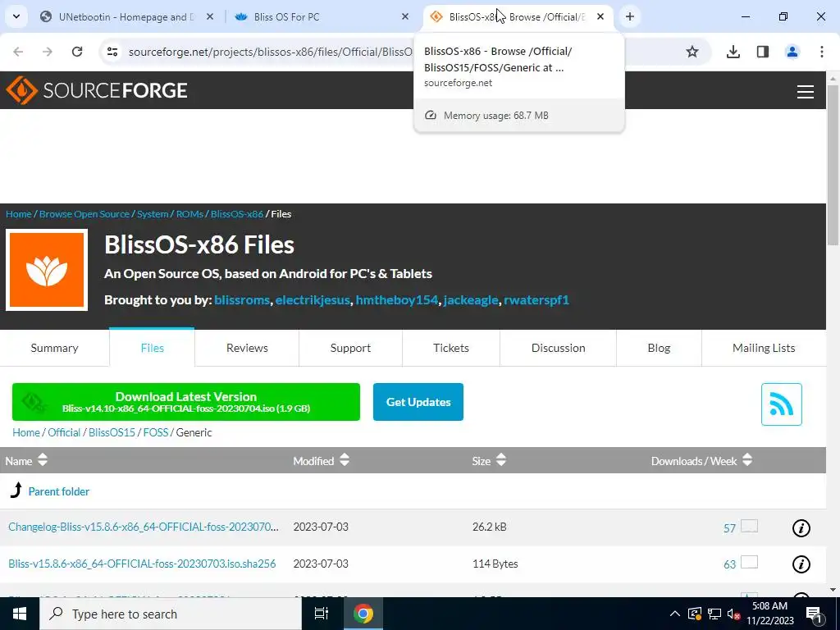Go forward in browser history
Image resolution: width=840 pixels, height=630 pixels.
48,52
